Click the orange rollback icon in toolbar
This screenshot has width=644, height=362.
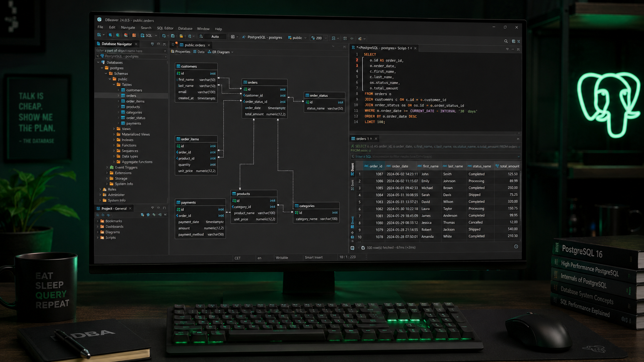(134, 35)
